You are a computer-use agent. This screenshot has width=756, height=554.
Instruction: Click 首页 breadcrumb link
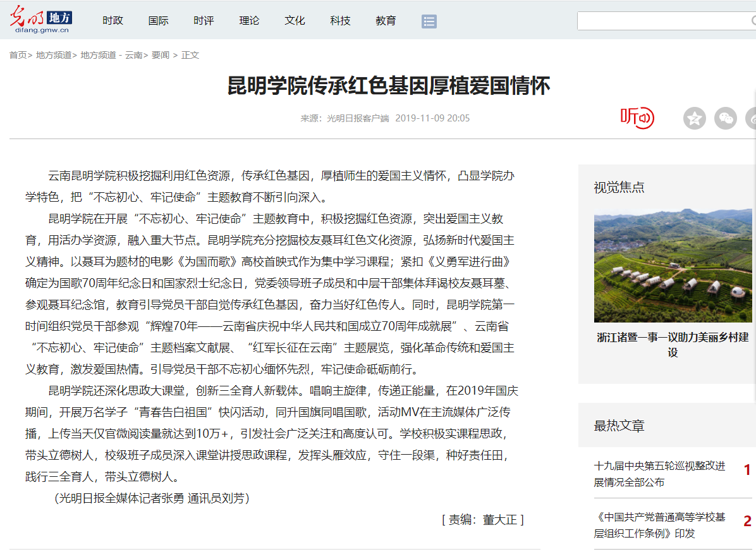(x=18, y=55)
